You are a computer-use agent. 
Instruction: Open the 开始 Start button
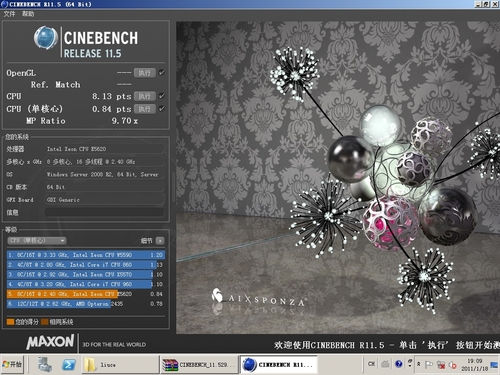[12, 364]
